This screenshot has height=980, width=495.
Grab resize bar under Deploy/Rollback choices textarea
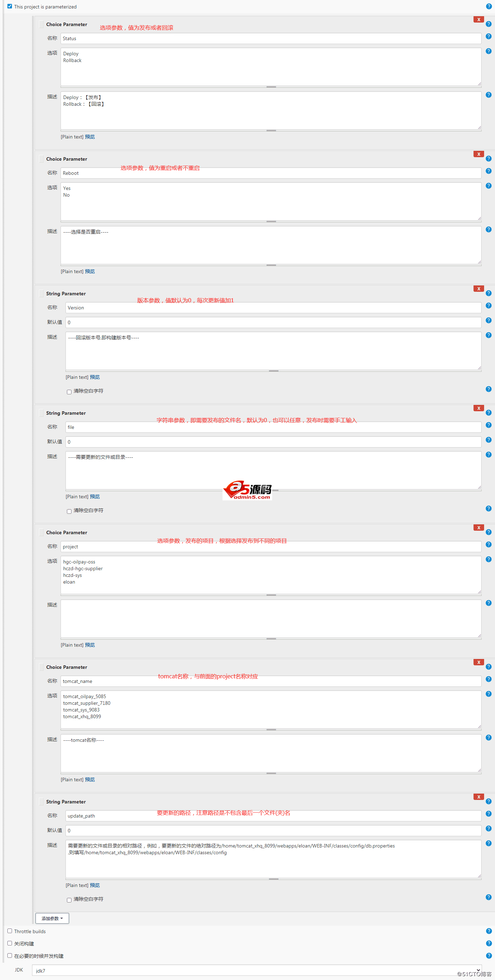pyautogui.click(x=271, y=87)
